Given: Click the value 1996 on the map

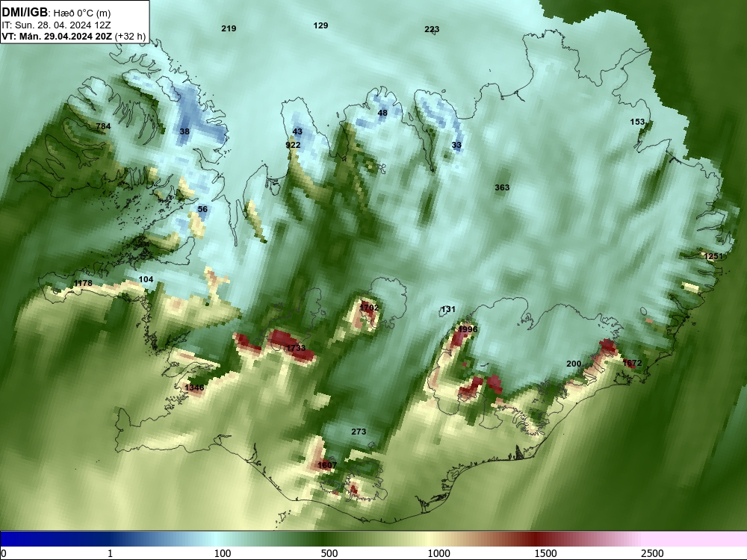Looking at the screenshot, I should [468, 329].
